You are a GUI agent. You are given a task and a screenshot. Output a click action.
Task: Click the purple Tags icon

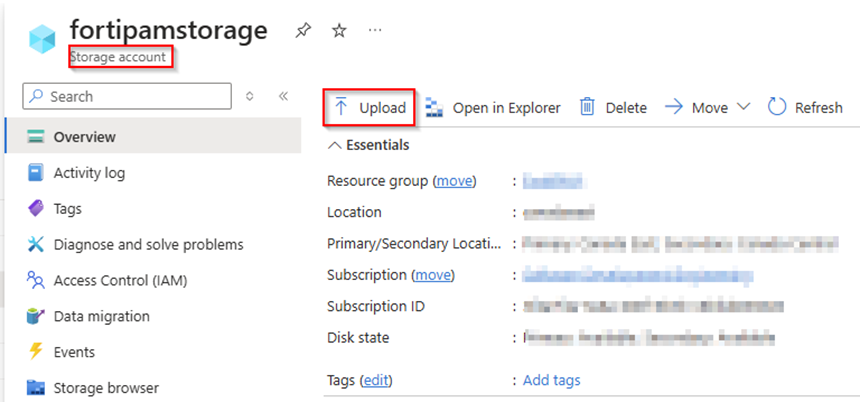(35, 209)
